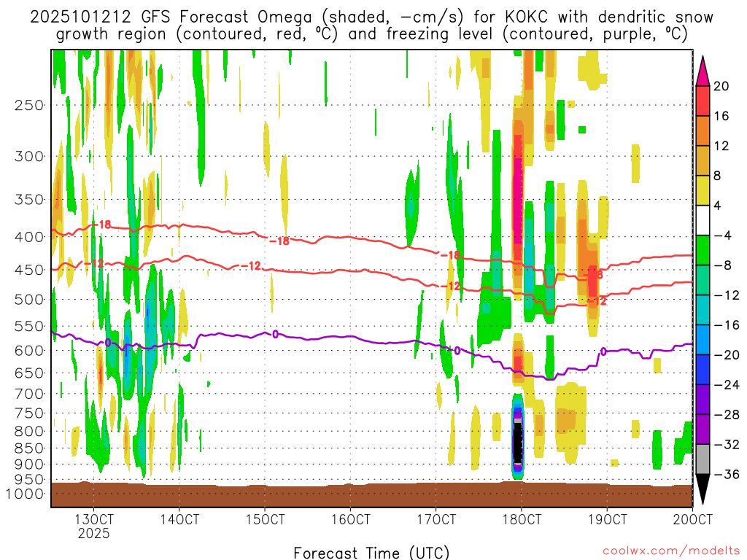Click the white colorbar swatch between -4 and 4
The image size is (747, 560).
point(703,220)
